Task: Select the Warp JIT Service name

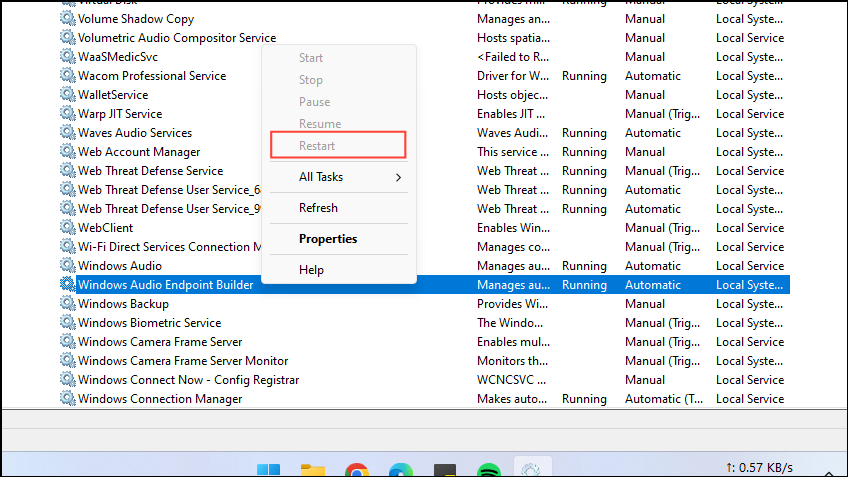Action: (x=120, y=114)
